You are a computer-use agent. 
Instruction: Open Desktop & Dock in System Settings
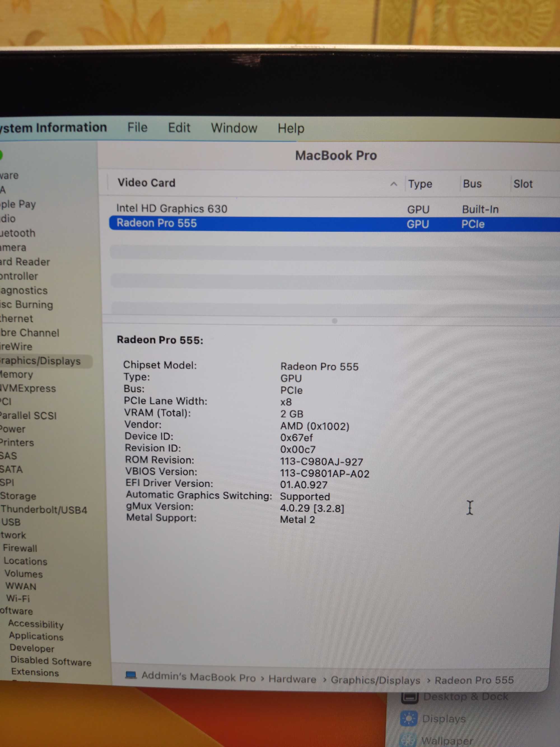click(x=455, y=697)
